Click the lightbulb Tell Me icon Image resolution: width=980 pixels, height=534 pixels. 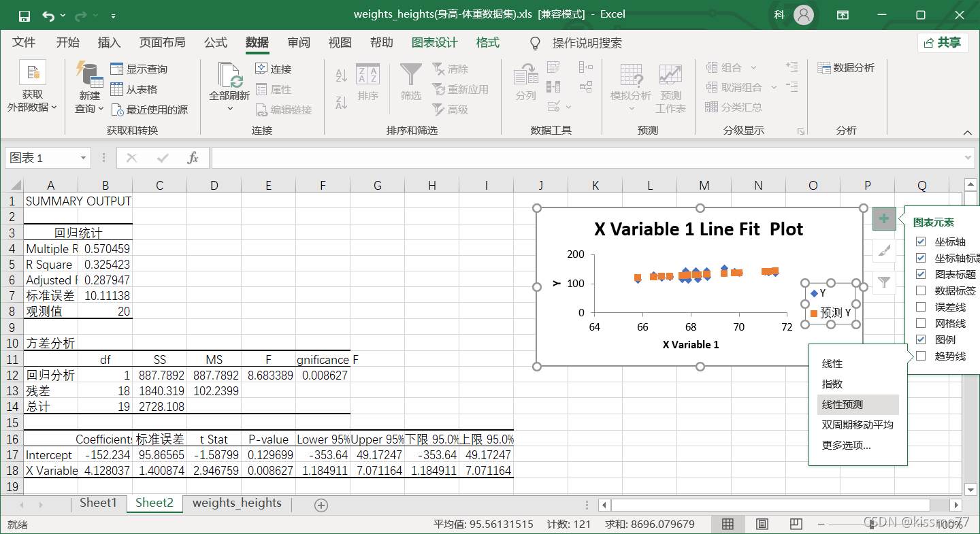click(x=536, y=43)
